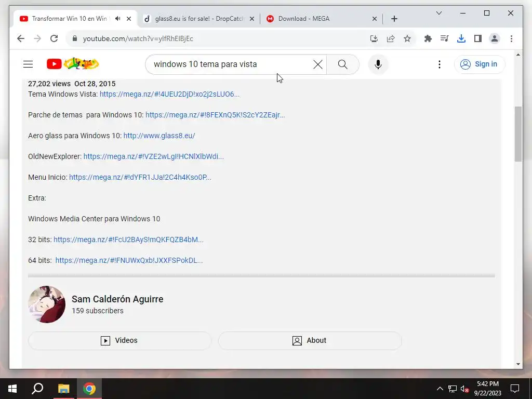
Task: Open the Menu Inicio mega link
Action: tap(140, 177)
